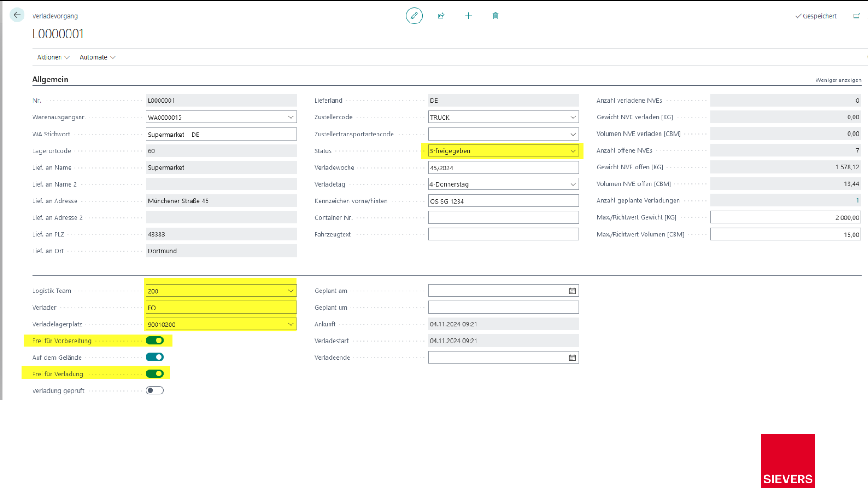Click address Münchener Straße 45
Screen dimensions: 868x488
pyautogui.click(x=221, y=201)
